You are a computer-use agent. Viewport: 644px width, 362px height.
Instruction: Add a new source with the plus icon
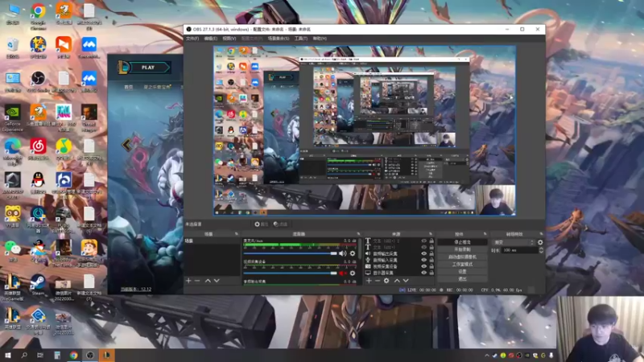369,281
